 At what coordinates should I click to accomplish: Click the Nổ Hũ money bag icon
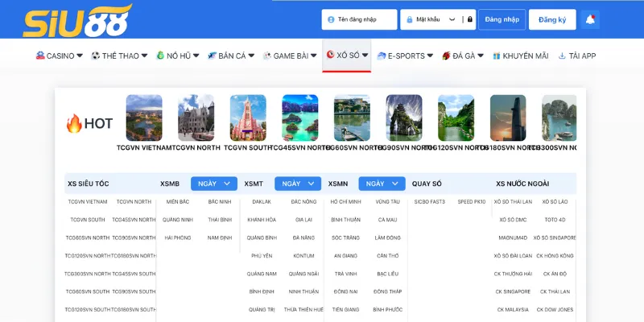(x=160, y=56)
